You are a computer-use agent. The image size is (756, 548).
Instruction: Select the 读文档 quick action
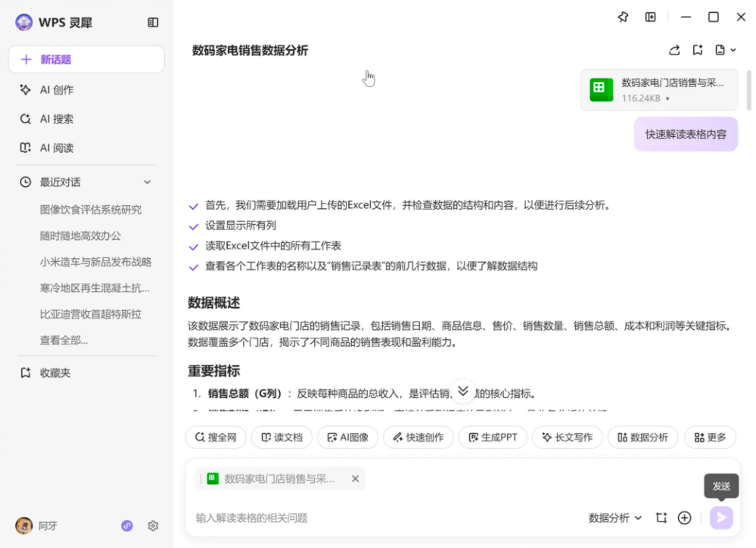(x=282, y=437)
